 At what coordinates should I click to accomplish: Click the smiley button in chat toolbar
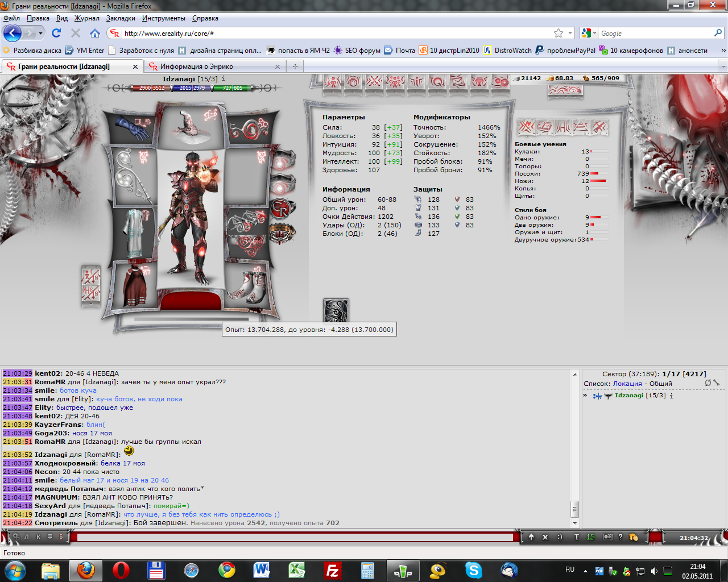tap(560, 537)
